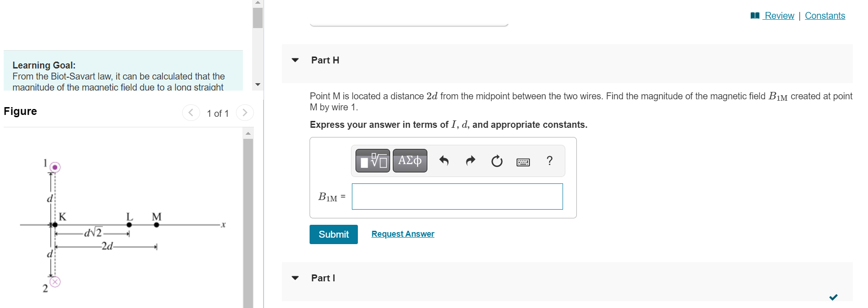Click the Learning Goal scroll down arrow
This screenshot has height=308, width=868.
(x=258, y=85)
